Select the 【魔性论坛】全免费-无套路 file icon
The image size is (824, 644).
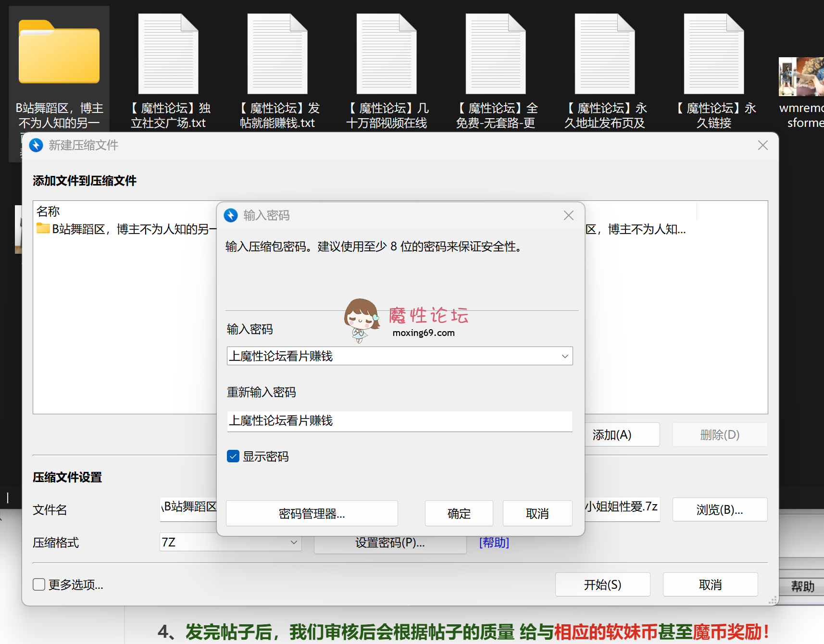click(x=496, y=54)
